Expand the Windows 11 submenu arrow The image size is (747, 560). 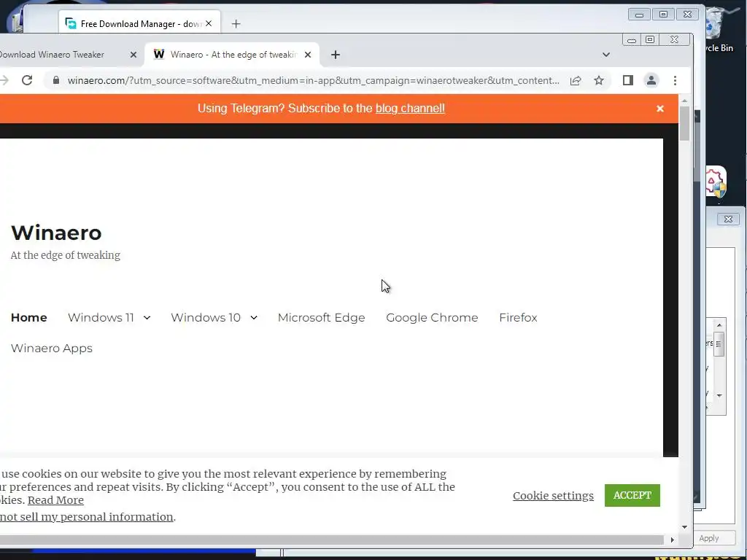147,318
